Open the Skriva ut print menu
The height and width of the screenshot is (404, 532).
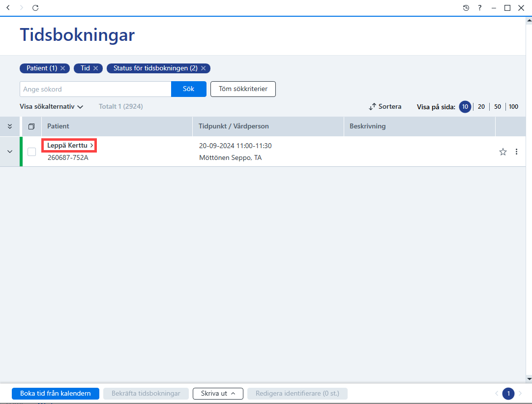[218, 394]
